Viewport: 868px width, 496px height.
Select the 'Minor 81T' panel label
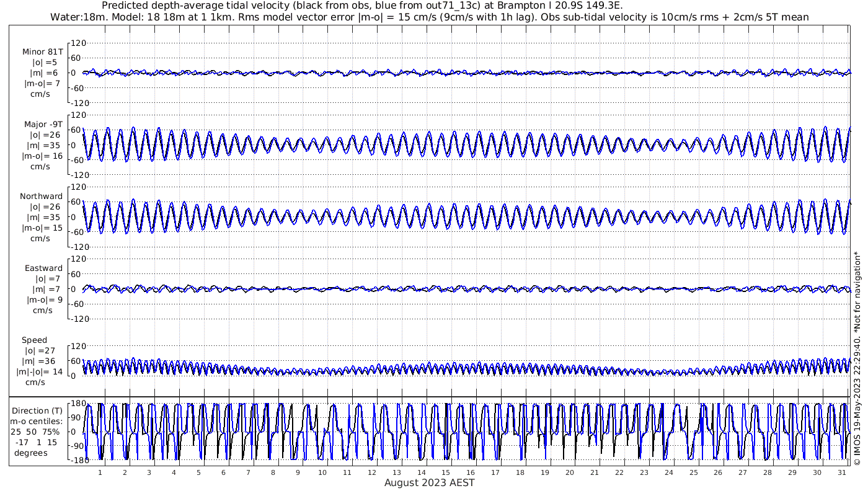(x=42, y=52)
